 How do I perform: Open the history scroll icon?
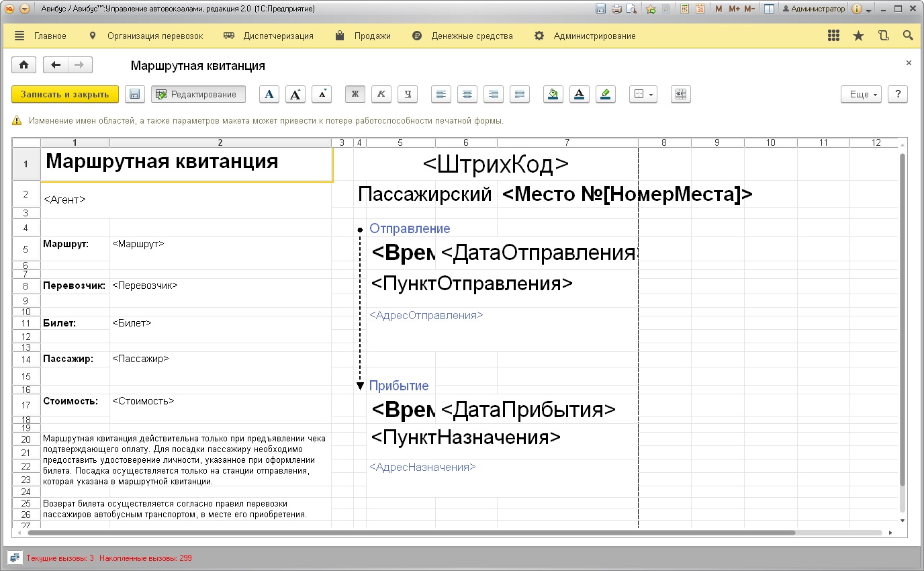click(884, 36)
